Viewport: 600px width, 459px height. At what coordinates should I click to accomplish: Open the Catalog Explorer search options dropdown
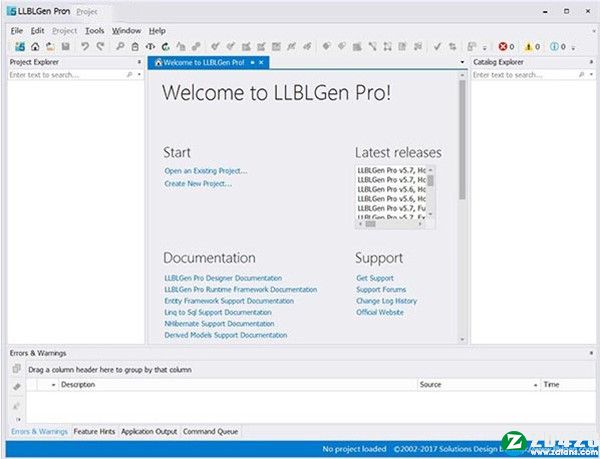click(x=592, y=75)
